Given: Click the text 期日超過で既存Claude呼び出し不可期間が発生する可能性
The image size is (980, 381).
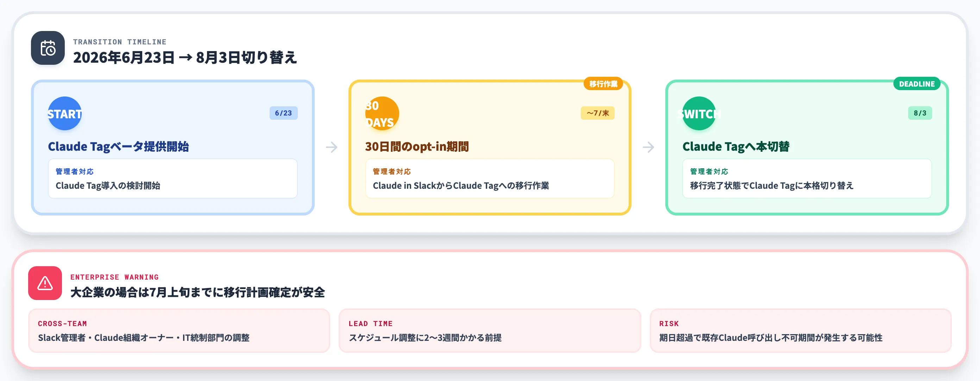Looking at the screenshot, I should 771,338.
